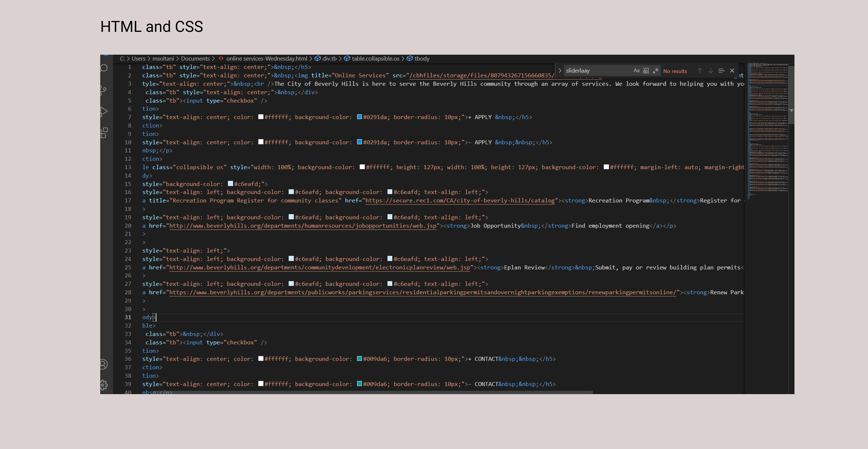Toggle Match Case in find widget
This screenshot has width=868, height=449.
point(636,71)
